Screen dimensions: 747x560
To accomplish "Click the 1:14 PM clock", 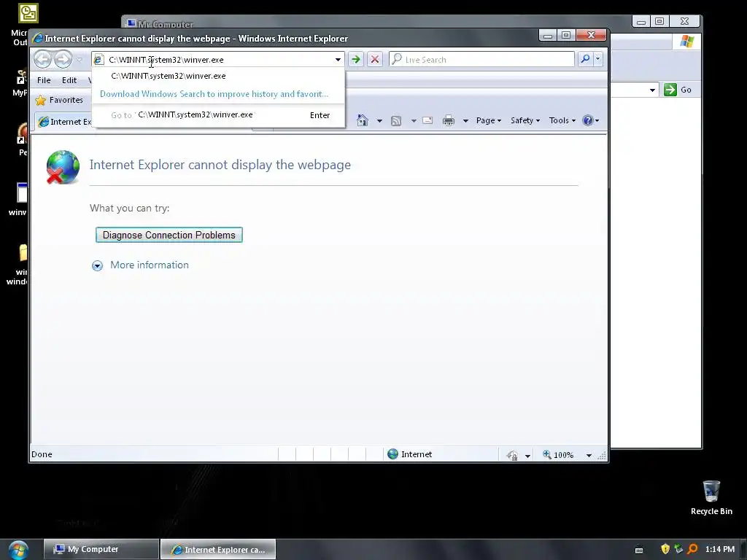I will [719, 549].
